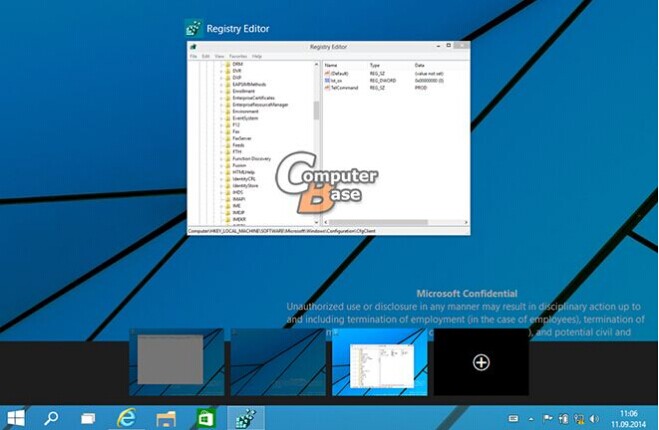Show hidden tray icons arrow
659x430 pixels.
(531, 419)
